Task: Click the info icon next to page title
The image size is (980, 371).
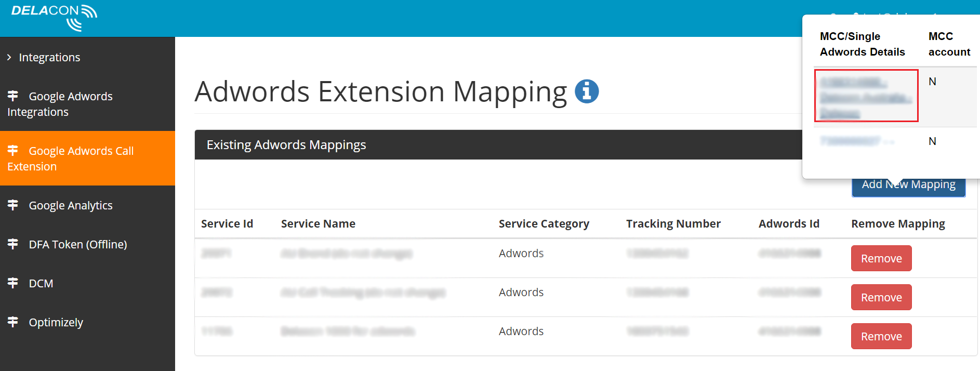Action: tap(587, 91)
